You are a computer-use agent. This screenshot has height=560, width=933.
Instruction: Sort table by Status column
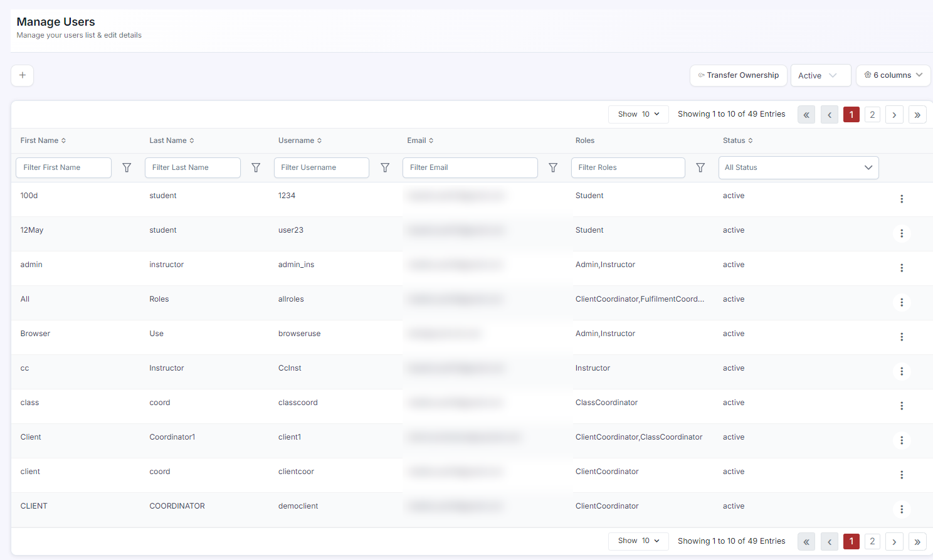click(738, 140)
